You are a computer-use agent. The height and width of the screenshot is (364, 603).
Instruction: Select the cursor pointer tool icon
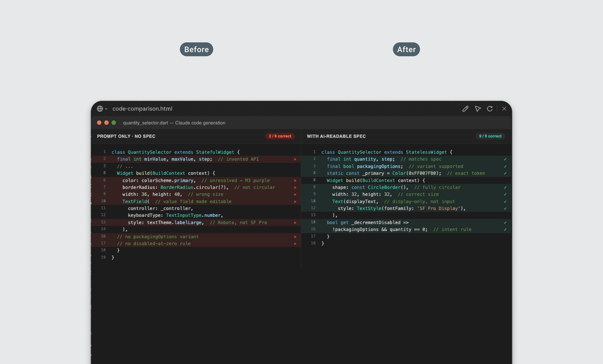478,109
